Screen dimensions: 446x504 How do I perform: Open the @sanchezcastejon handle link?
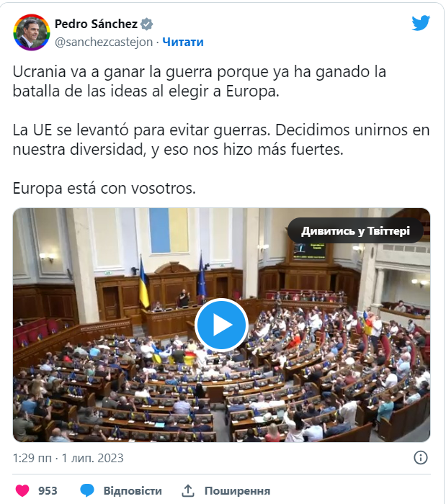point(104,42)
